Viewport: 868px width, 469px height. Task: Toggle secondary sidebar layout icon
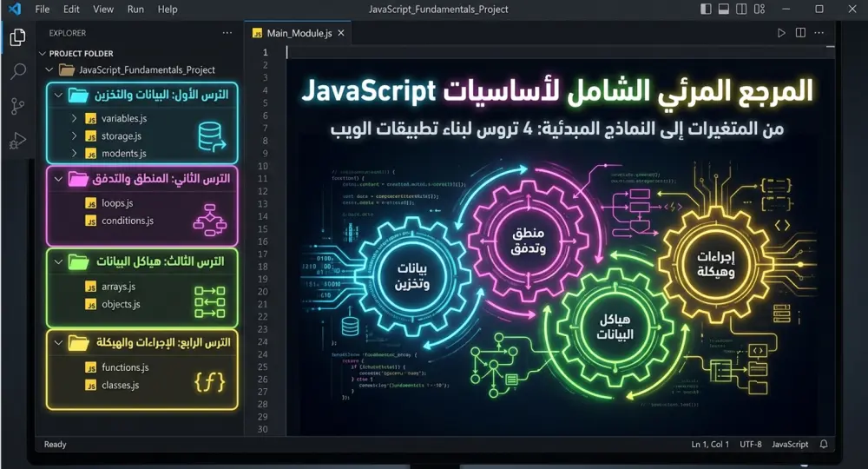741,9
